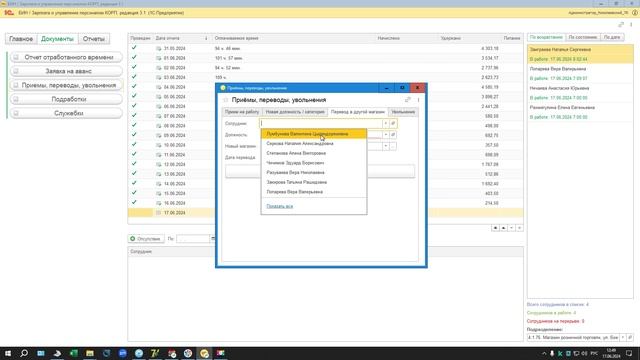Choose Степанова Алина Викторовна from list
The height and width of the screenshot is (360, 640).
pyautogui.click(x=313, y=153)
